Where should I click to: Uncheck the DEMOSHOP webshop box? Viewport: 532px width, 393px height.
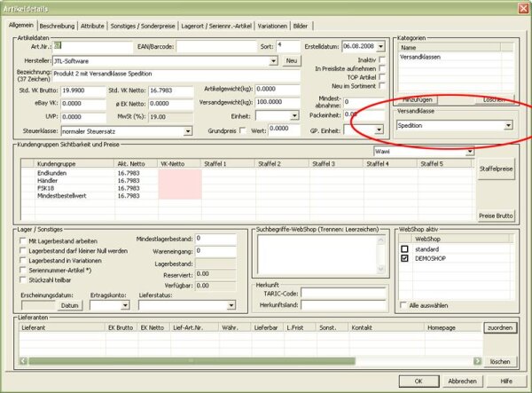404,258
